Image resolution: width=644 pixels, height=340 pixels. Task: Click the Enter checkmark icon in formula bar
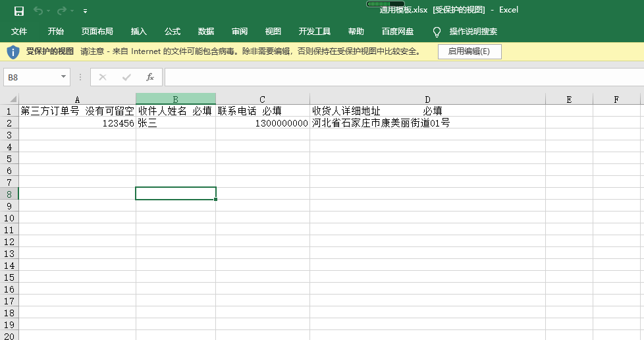(126, 77)
